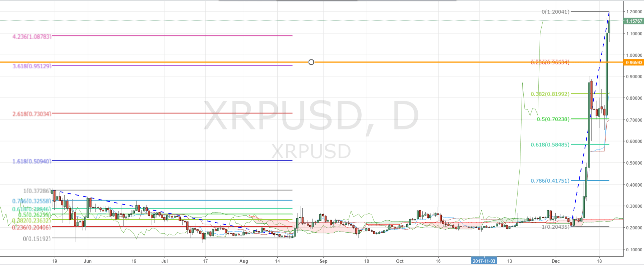
Task: Select the 0(0.15192) Fibonacci base label
Action: tap(37, 238)
